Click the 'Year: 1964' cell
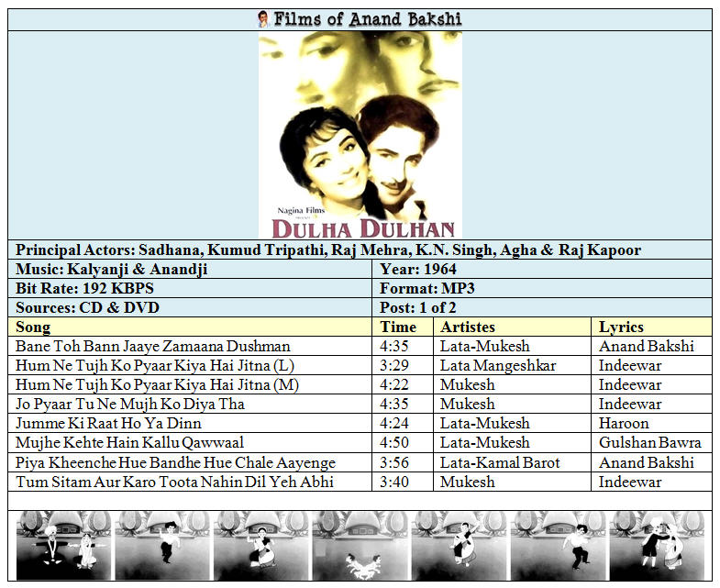Screen dimensions: 720x588 point(542,269)
